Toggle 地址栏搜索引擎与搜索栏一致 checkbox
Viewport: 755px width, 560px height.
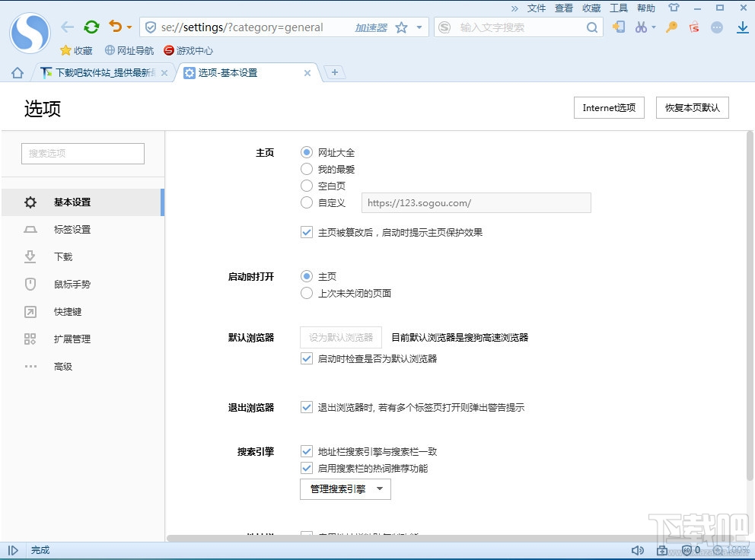click(306, 451)
